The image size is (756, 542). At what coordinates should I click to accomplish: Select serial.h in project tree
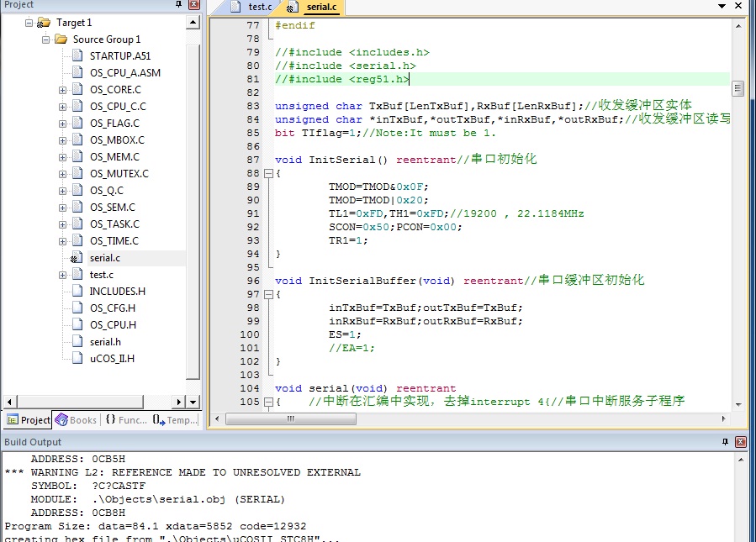105,341
